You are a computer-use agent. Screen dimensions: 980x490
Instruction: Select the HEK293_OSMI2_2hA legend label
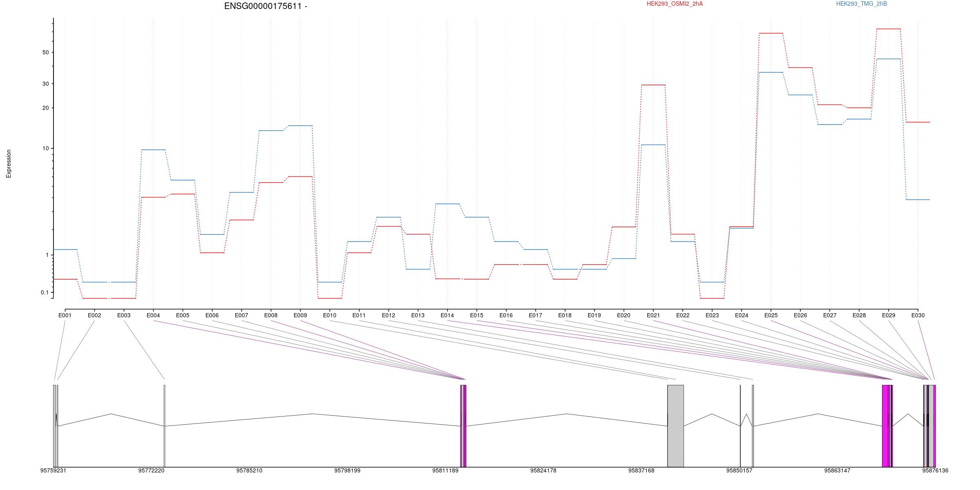point(675,4)
